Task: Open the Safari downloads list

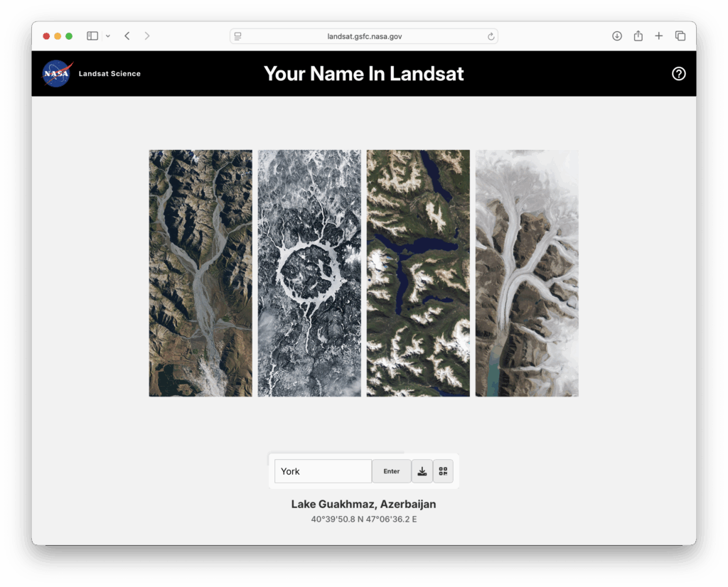Action: point(616,36)
